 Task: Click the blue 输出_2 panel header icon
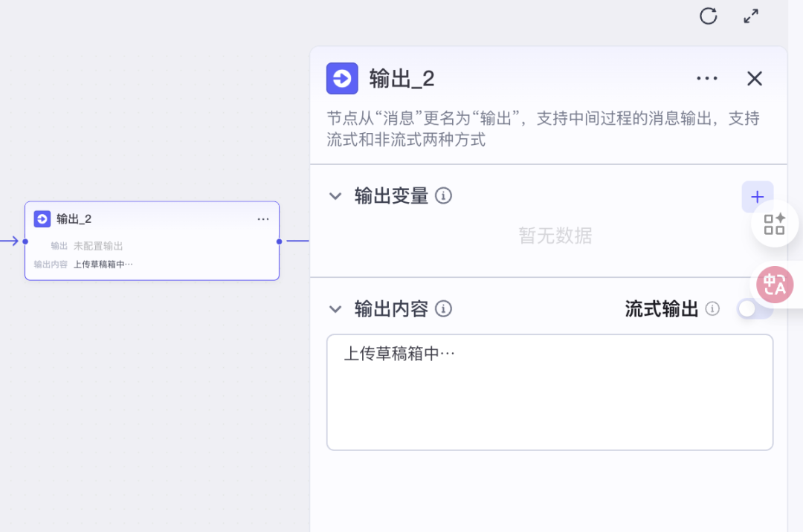[x=342, y=79]
